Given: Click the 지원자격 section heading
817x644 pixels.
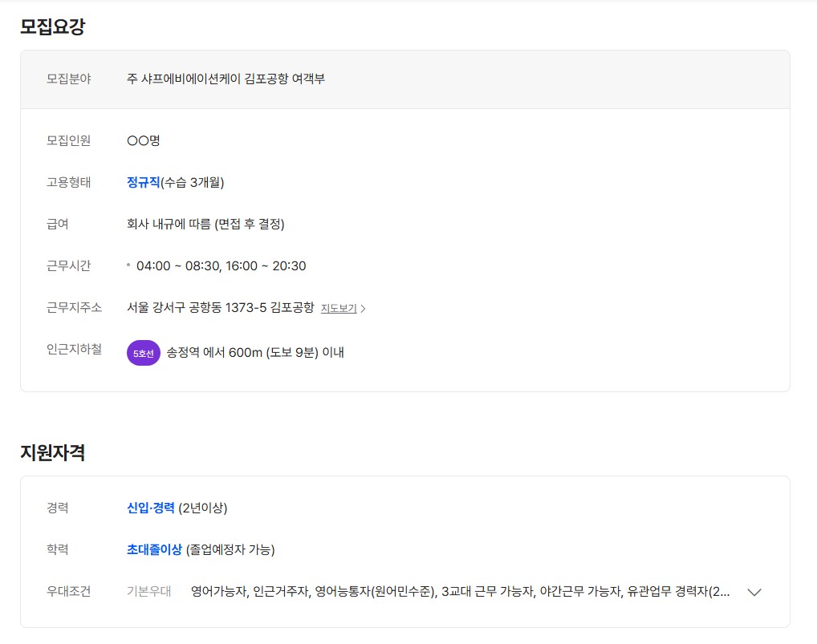Looking at the screenshot, I should tap(52, 452).
